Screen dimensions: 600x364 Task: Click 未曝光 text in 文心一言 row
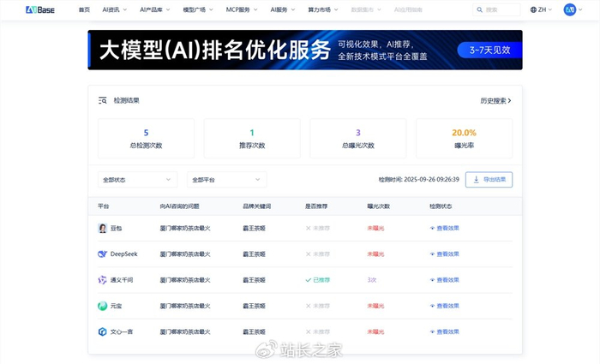click(x=375, y=331)
